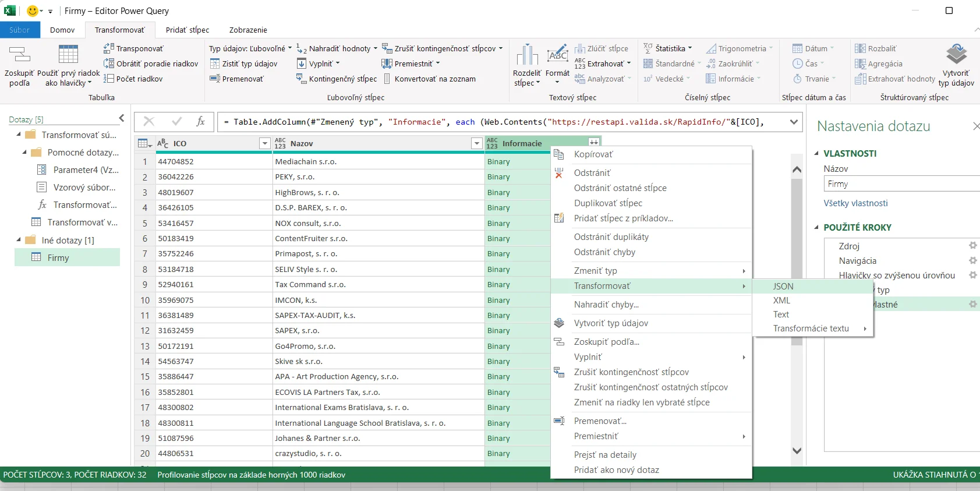Image resolution: width=980 pixels, height=491 pixels.
Task: Click gear icon next to Zdroj step
Action: (x=972, y=245)
